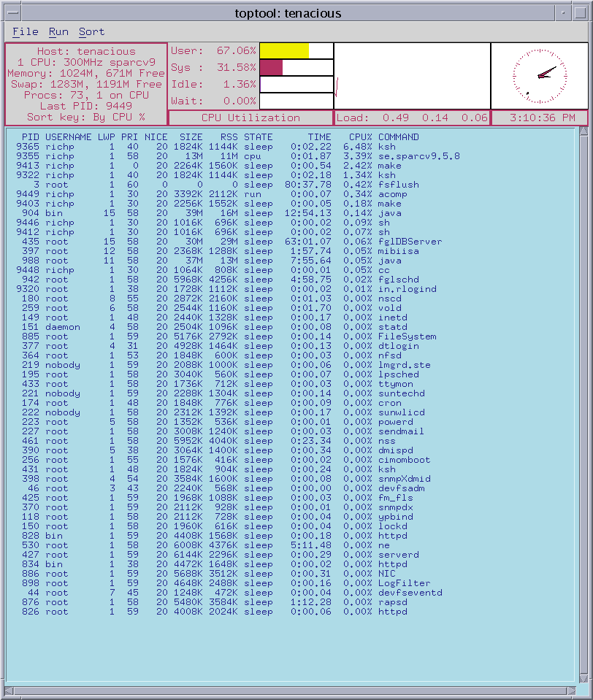Open the Sort menu
The image size is (593, 700).
(x=91, y=32)
